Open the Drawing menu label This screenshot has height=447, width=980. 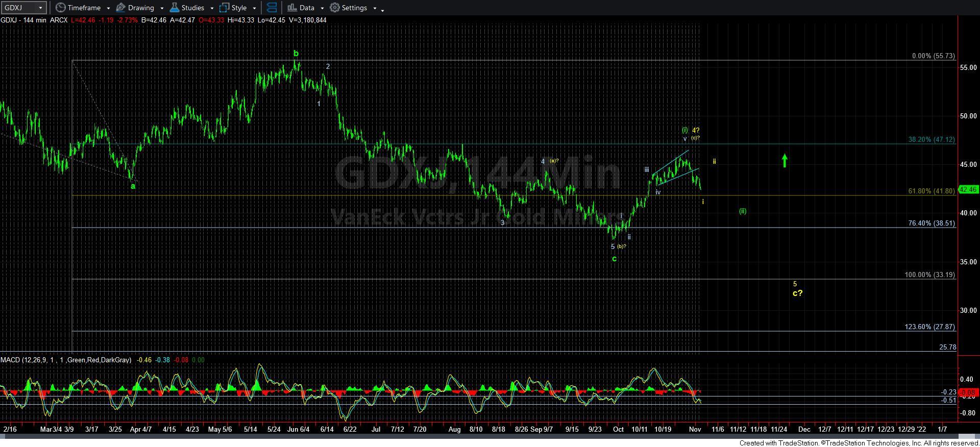coord(141,8)
